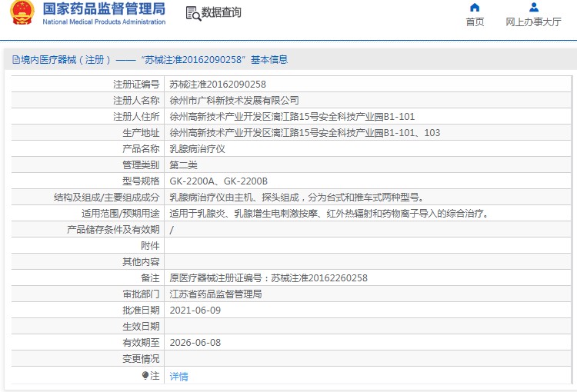Click the 国家药品监督管理局 site title

point(104,9)
